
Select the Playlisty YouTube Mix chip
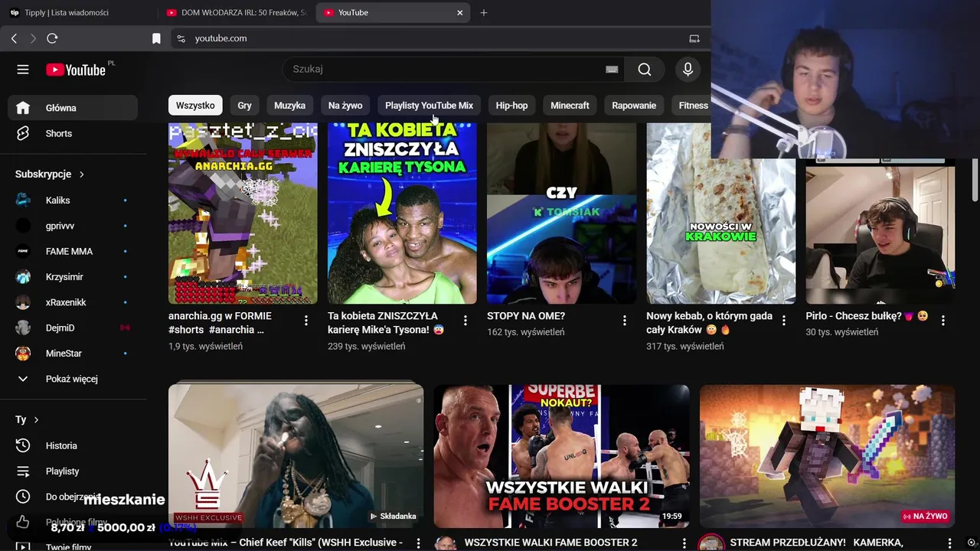[429, 106]
